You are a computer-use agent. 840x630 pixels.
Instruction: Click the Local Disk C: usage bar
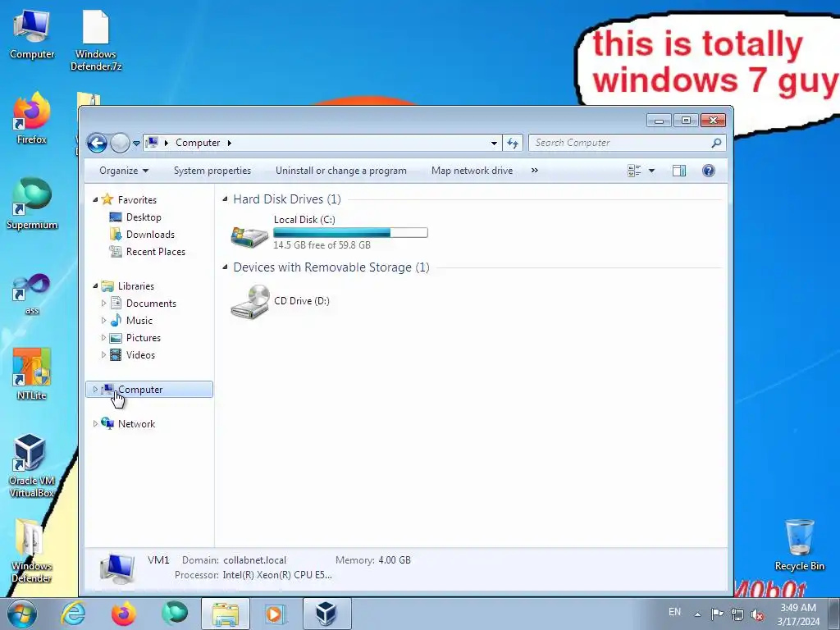pos(350,232)
